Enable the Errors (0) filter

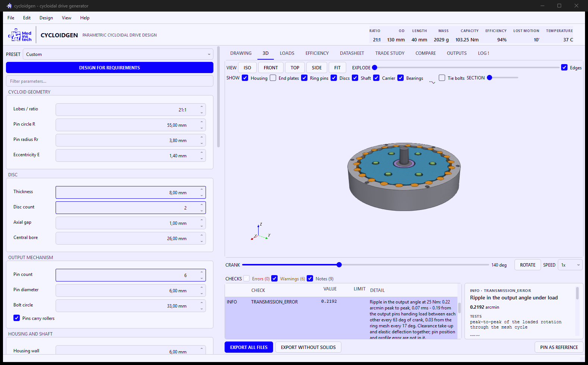247,279
